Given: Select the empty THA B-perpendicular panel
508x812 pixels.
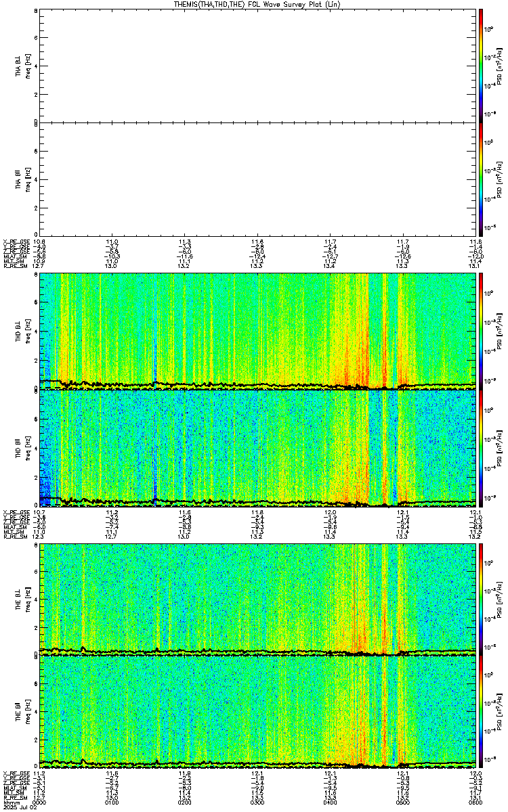Looking at the screenshot, I should 257,66.
